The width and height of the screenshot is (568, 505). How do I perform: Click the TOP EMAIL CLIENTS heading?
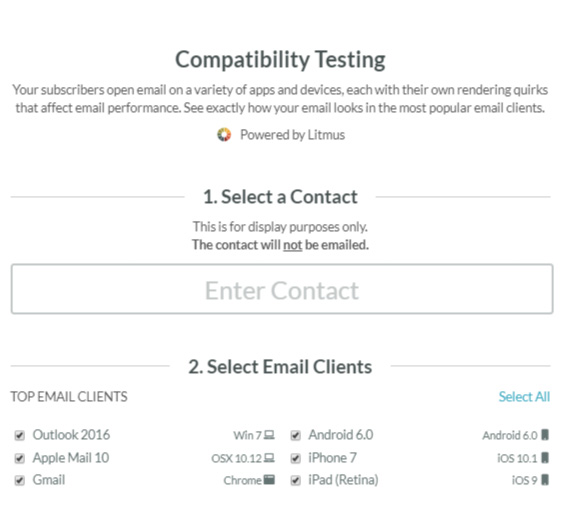69,396
